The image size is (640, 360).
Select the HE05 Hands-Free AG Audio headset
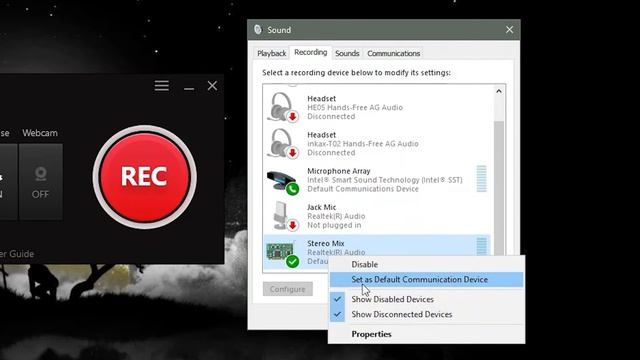point(378,107)
